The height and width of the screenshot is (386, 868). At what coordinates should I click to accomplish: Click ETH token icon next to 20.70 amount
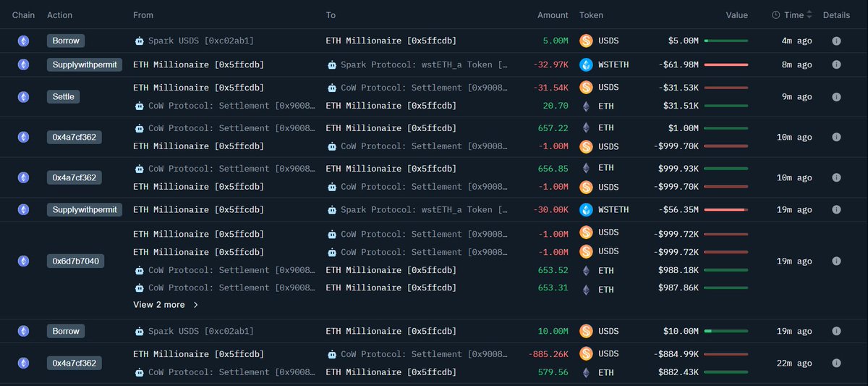(x=586, y=106)
